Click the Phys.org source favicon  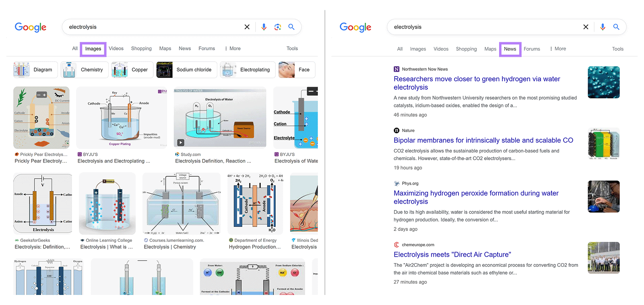(x=396, y=183)
